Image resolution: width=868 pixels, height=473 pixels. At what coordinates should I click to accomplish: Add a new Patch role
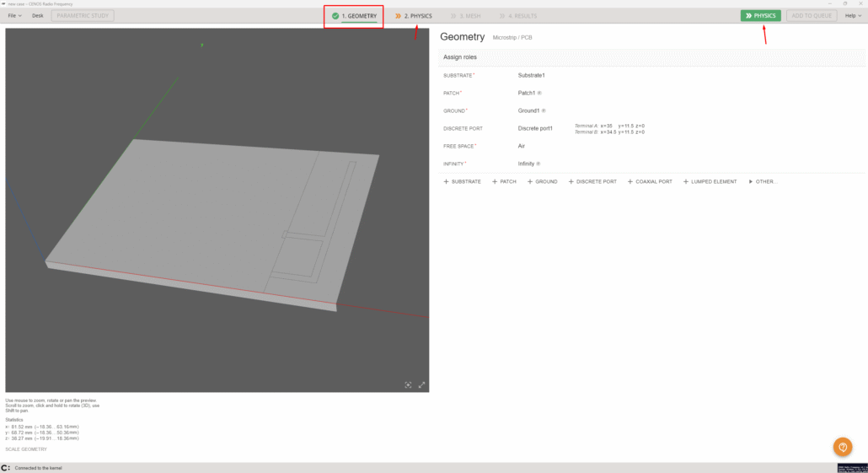[504, 181]
